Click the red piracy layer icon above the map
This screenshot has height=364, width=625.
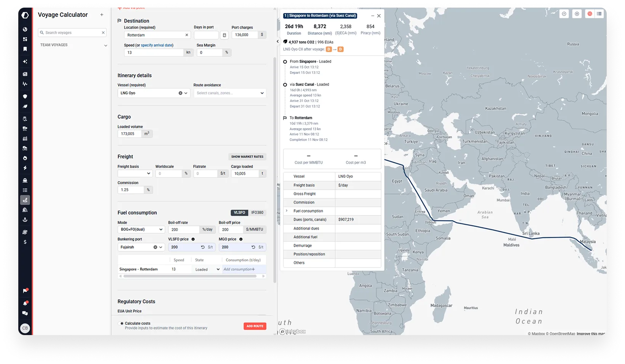(590, 14)
